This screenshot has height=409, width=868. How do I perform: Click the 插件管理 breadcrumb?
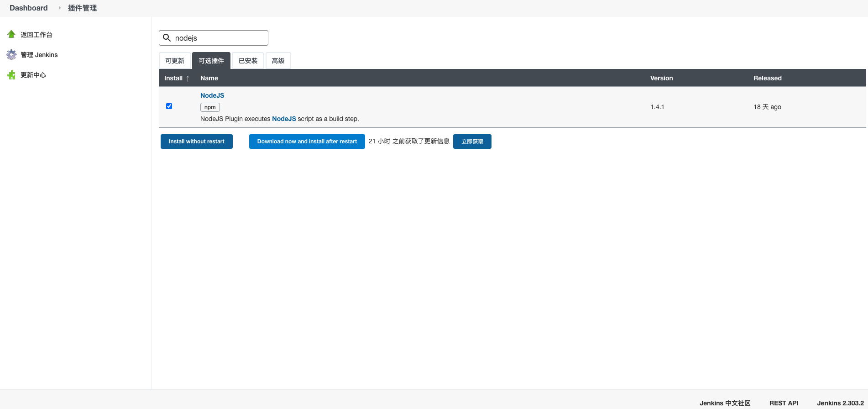[82, 8]
